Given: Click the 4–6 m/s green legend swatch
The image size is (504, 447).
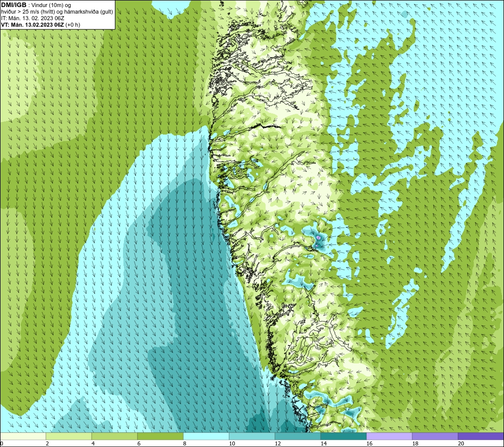Looking at the screenshot, I should pos(114,436).
